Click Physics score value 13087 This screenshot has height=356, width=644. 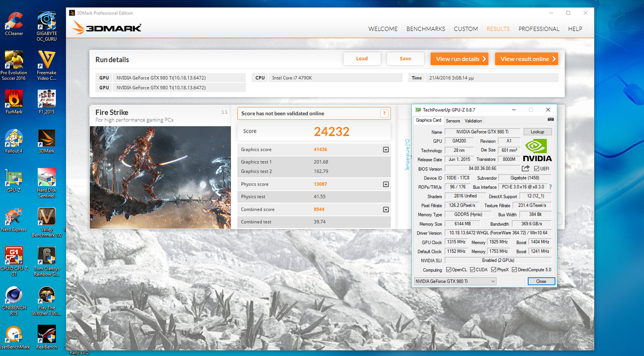[x=320, y=184]
